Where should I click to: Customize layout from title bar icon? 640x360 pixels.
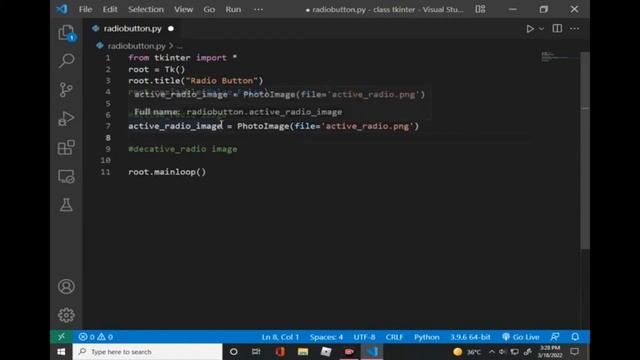(480, 9)
